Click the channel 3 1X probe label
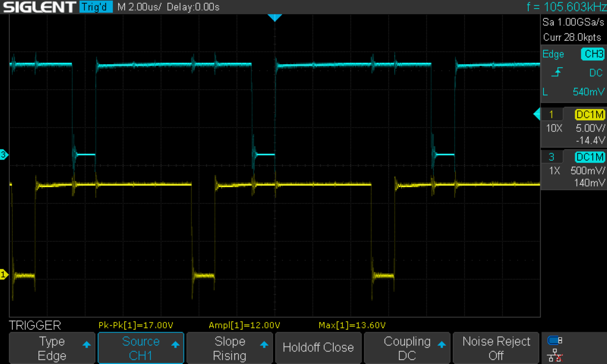 (554, 171)
